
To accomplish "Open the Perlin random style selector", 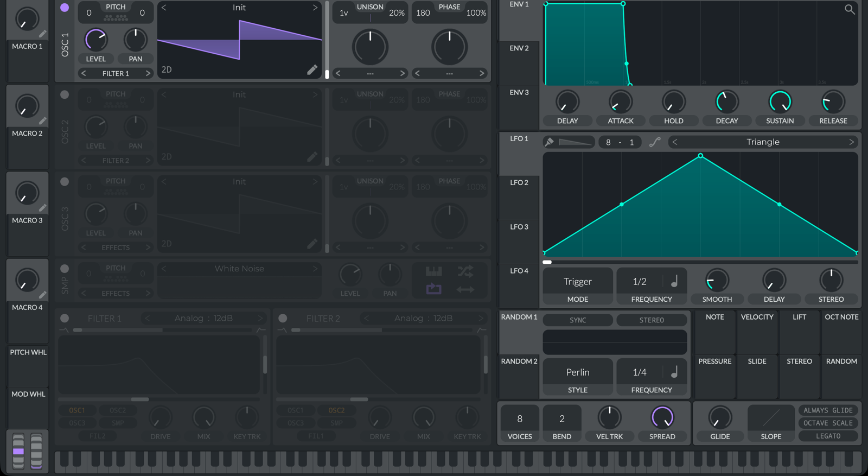I will [578, 372].
